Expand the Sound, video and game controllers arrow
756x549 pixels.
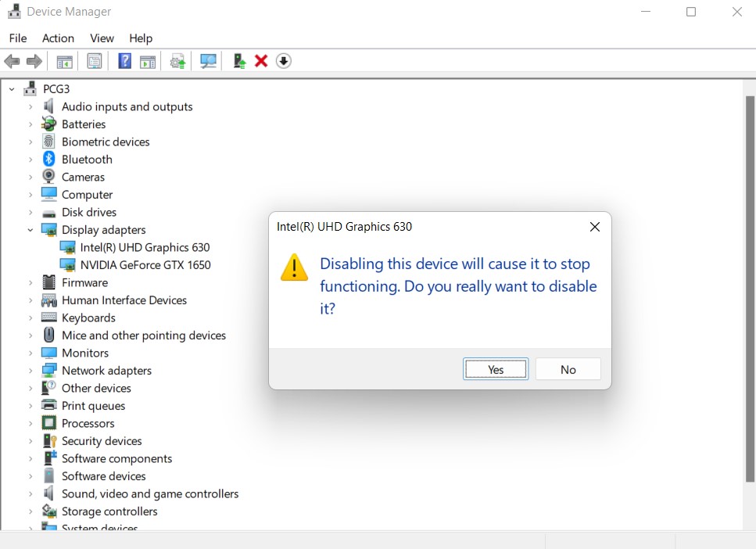coord(30,494)
